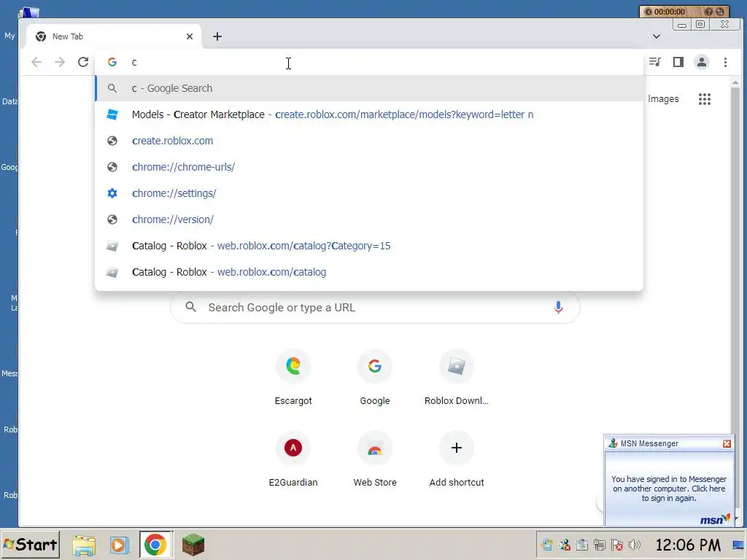The width and height of the screenshot is (747, 560).
Task: Click the Google logo in the address bar
Action: click(112, 62)
